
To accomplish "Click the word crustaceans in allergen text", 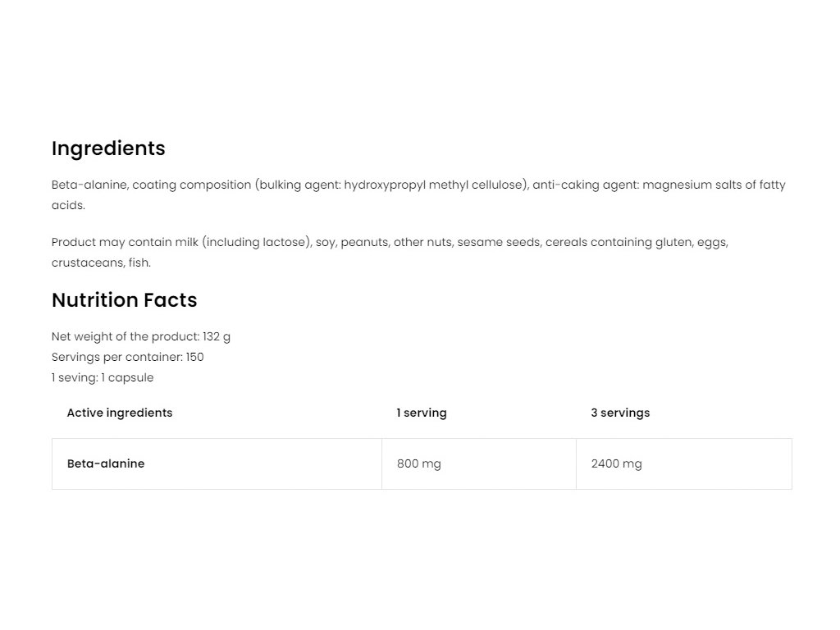I will click(87, 262).
